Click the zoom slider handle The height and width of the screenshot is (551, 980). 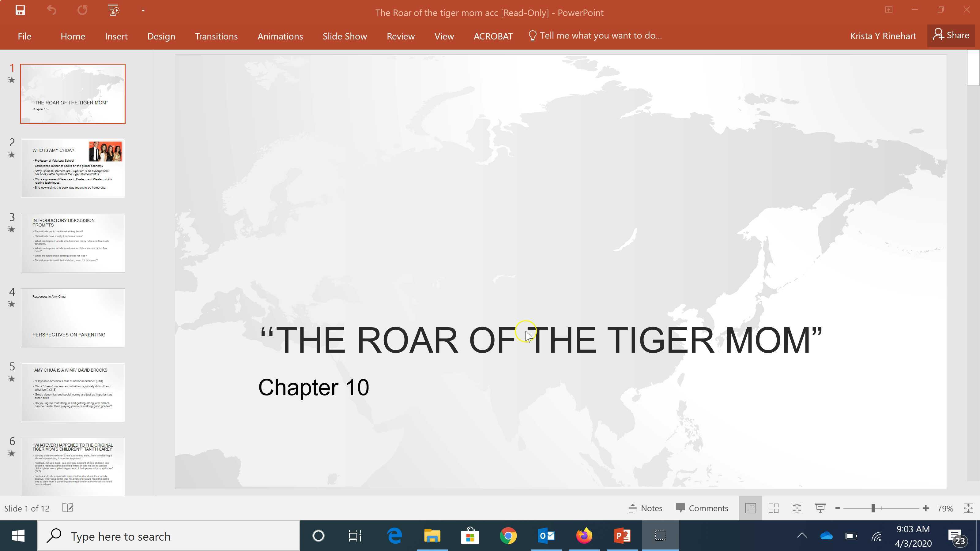point(874,508)
